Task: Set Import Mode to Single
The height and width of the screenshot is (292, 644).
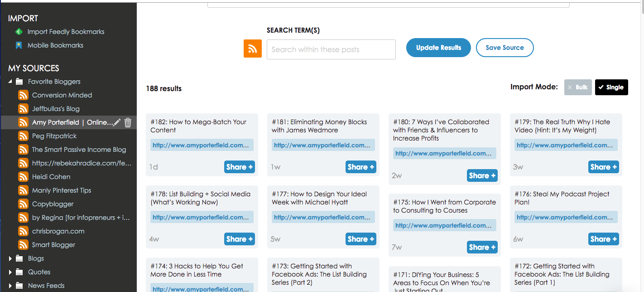Action: [611, 88]
